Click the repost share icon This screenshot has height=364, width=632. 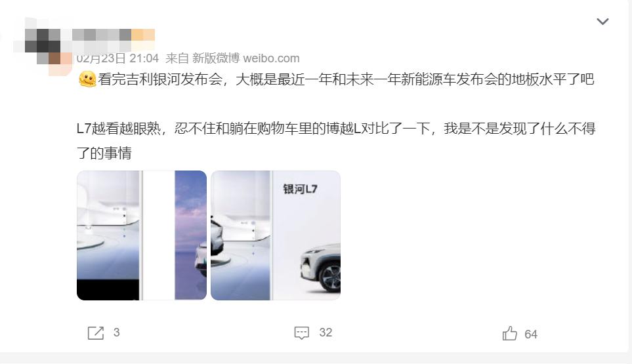96,333
